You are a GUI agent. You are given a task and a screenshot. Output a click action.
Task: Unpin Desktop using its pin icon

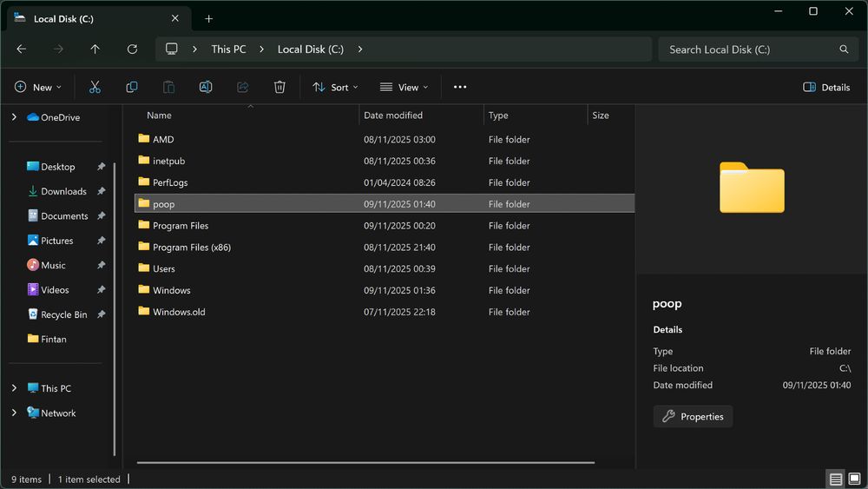(102, 167)
